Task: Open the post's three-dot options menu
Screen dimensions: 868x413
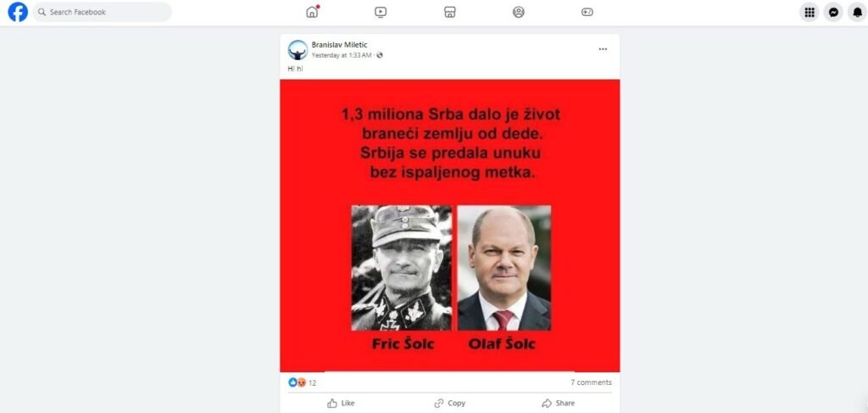Action: click(603, 49)
